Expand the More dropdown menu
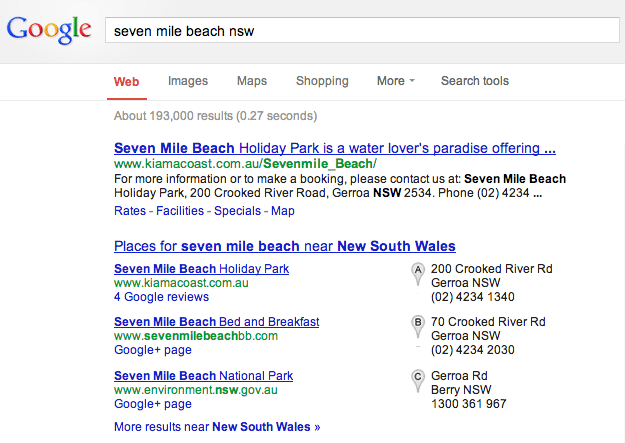 pos(396,81)
